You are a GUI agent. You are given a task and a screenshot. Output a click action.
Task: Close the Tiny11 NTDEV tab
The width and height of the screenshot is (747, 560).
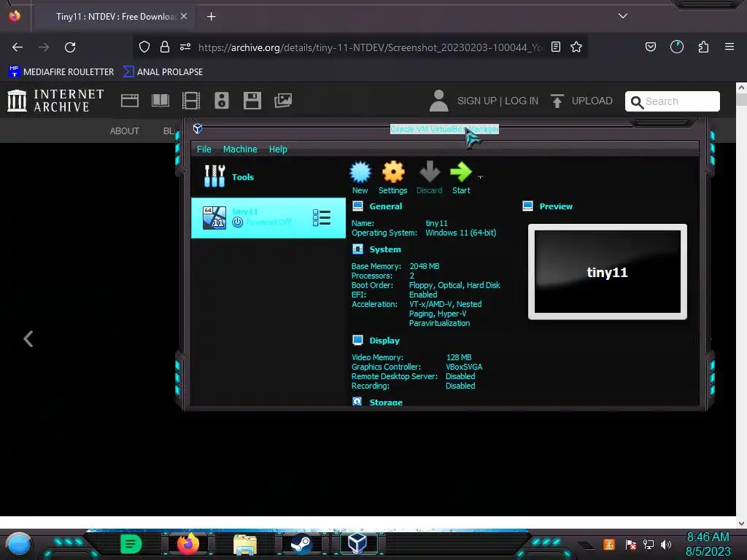[x=184, y=16]
